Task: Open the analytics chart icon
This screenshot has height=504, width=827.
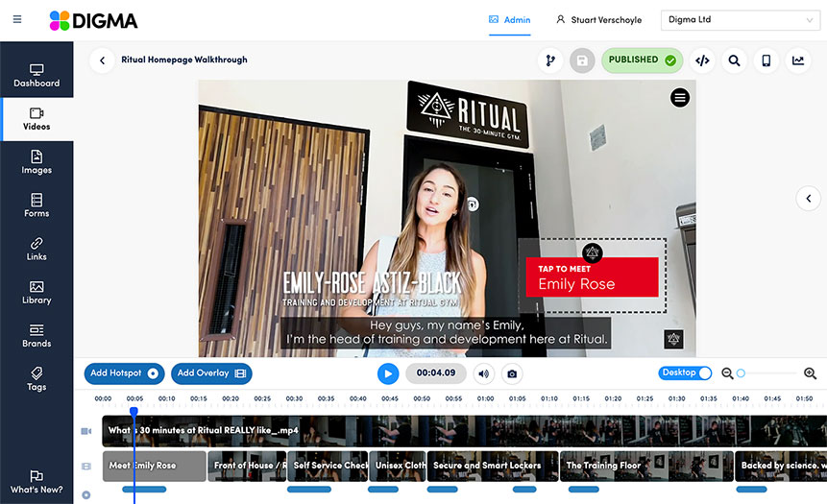Action: pyautogui.click(x=798, y=60)
